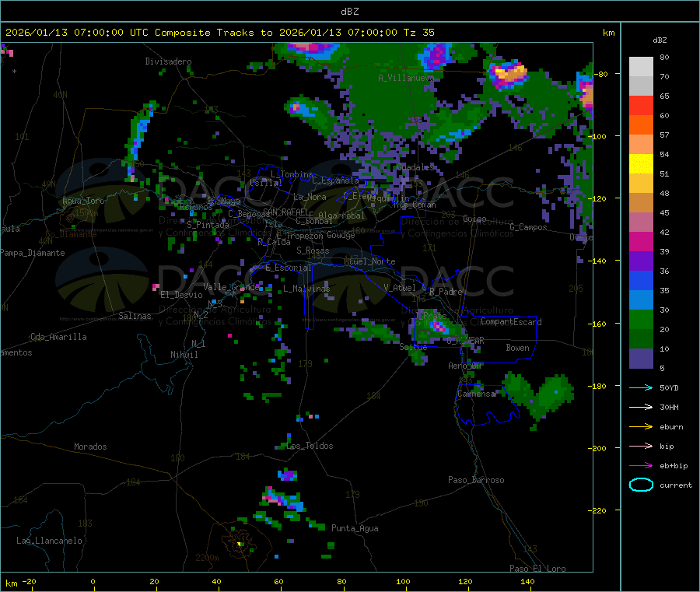Click the 'dBZ' heading above the color scale
The width and height of the screenshot is (700, 592).
point(660,40)
